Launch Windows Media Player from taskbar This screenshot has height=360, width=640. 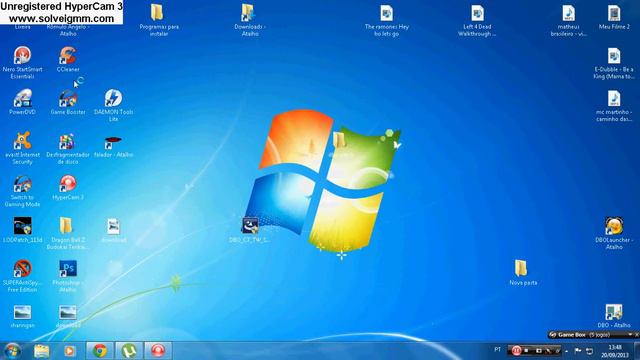click(x=69, y=351)
